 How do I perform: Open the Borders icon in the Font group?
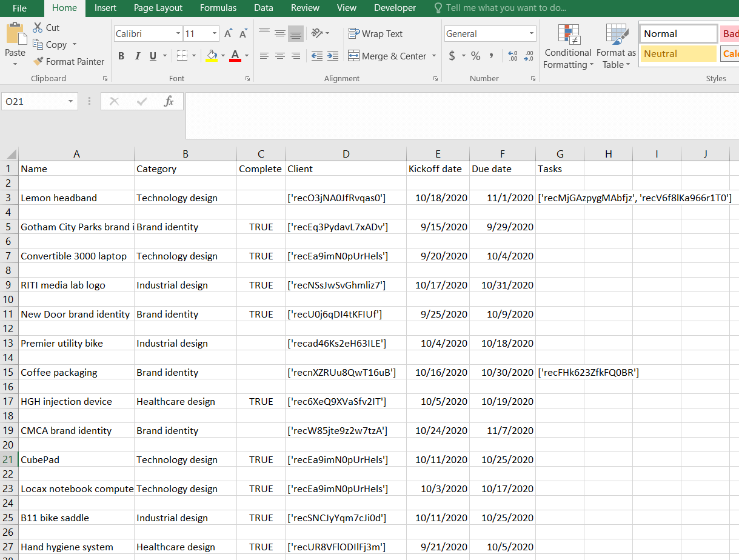point(182,56)
